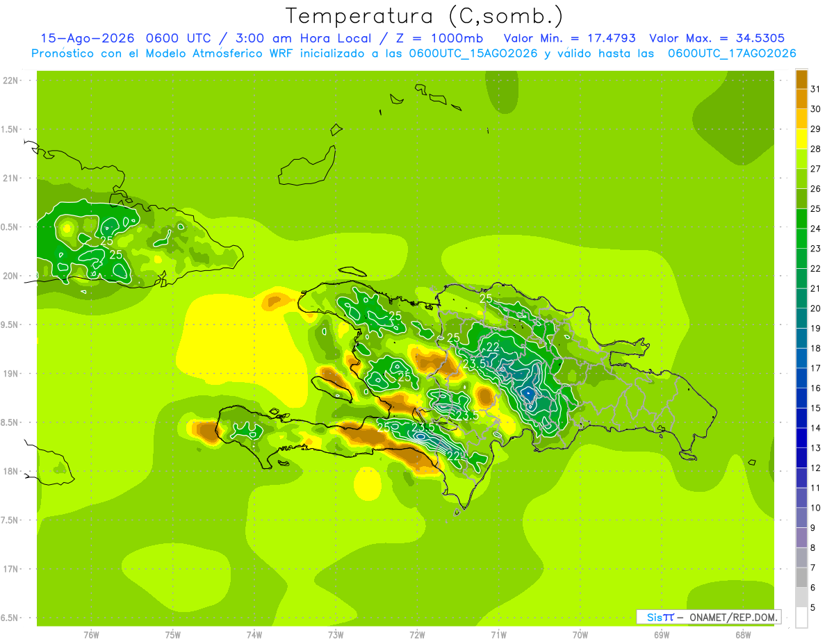Click the 72W longitude axis label
Viewport: 834px width, 644px height.
[417, 635]
